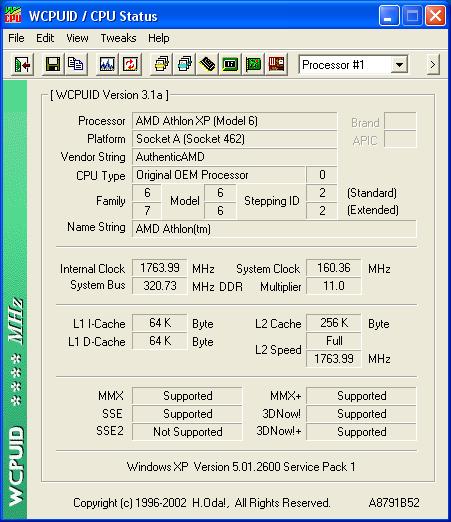Click the L1 I-Cache 64 K value
The height and width of the screenshot is (522, 451).
(160, 323)
